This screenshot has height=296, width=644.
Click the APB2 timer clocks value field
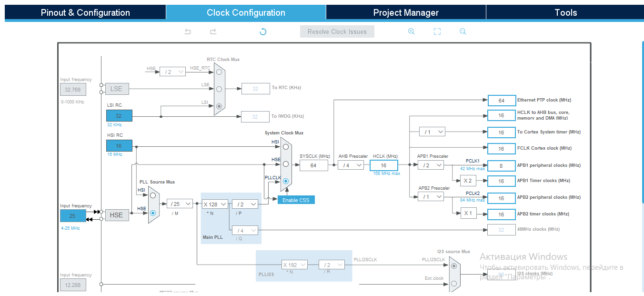502,214
